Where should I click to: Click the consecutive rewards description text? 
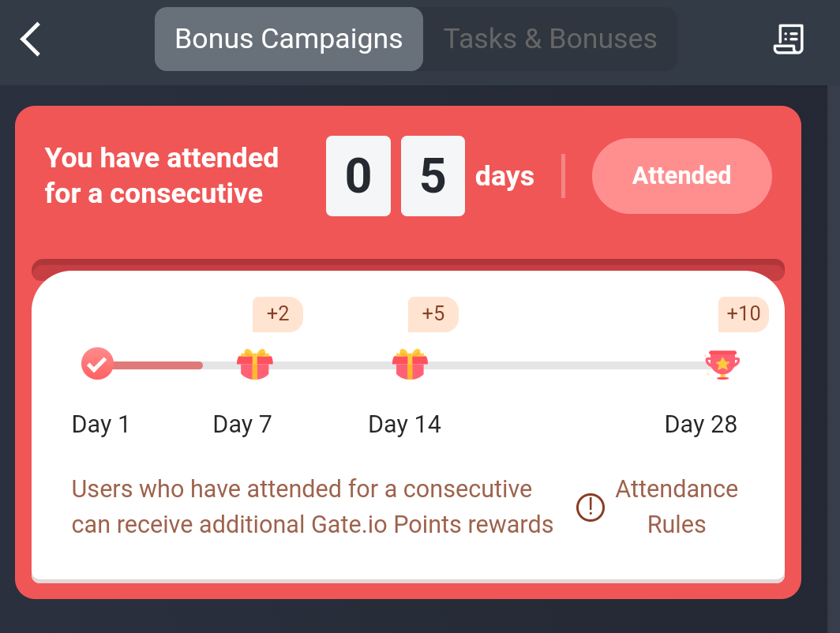pos(313,507)
